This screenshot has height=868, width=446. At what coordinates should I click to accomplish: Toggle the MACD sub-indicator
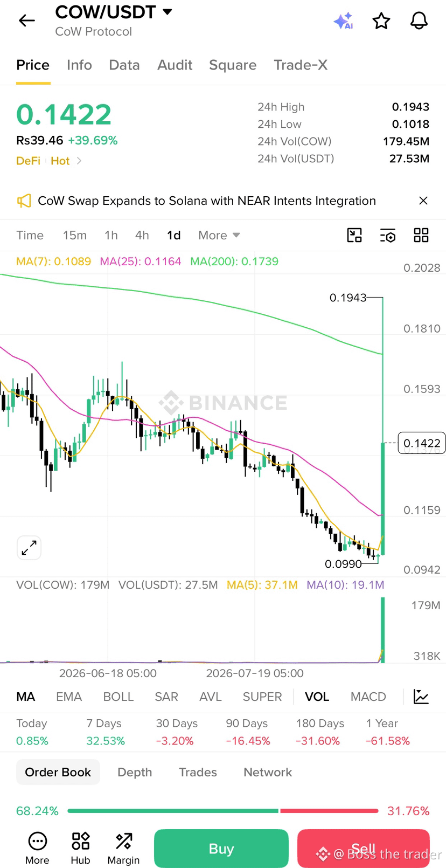368,697
